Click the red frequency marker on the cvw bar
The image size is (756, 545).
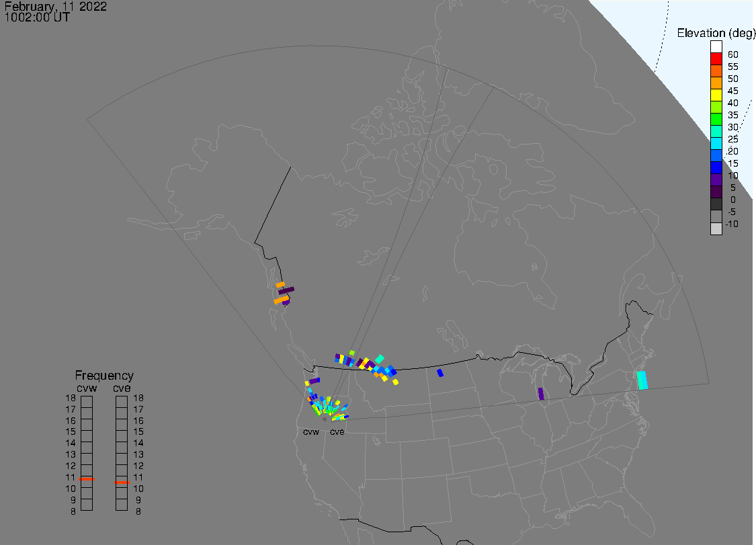coord(87,479)
